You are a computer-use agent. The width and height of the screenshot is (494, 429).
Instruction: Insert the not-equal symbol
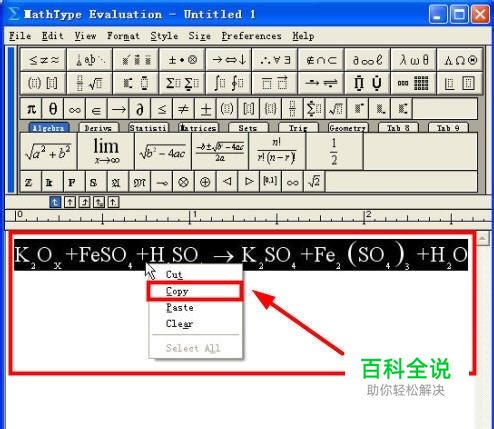pos(184,109)
